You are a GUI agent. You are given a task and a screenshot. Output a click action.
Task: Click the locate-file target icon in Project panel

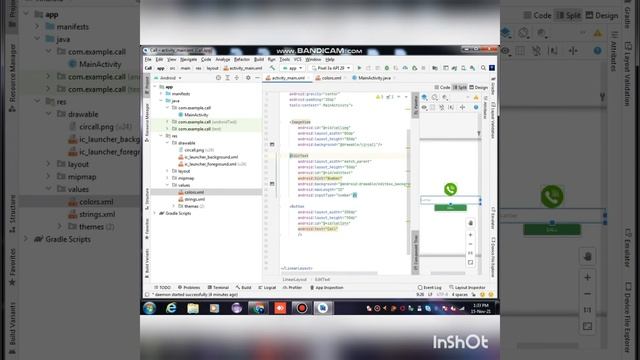pos(218,78)
